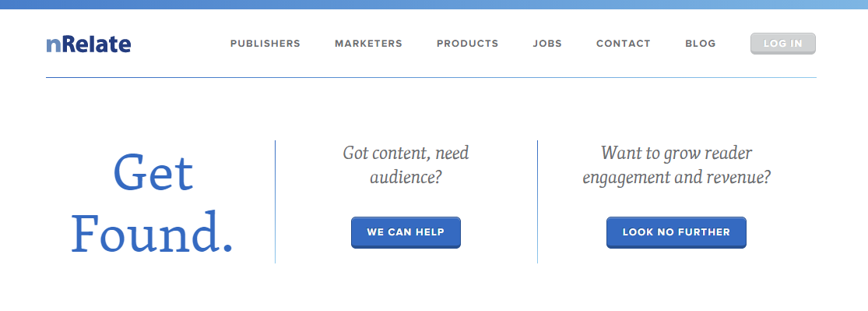Go to the Marketers page
868x311 pixels.
click(368, 43)
